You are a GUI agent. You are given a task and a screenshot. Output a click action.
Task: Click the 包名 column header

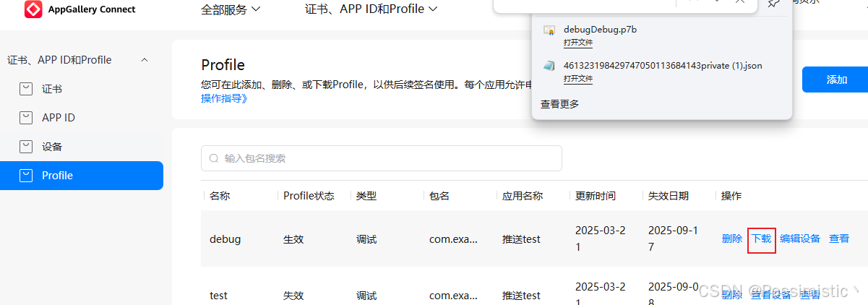click(x=439, y=196)
